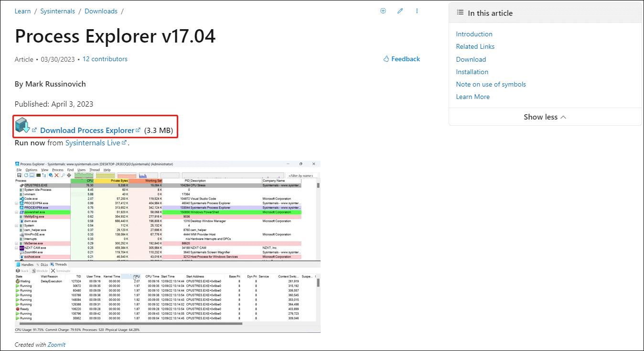The image size is (644, 351).
Task: Open the Options menu in Process Explorer
Action: 32,170
